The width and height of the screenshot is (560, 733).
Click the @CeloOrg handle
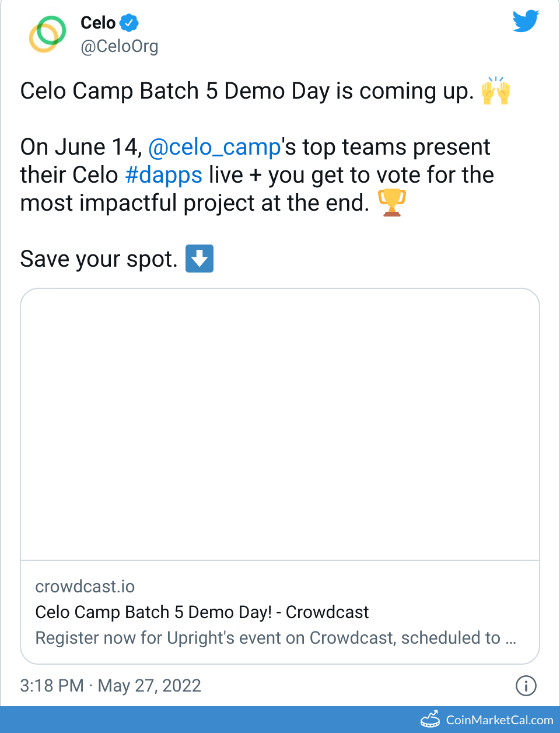(x=119, y=46)
